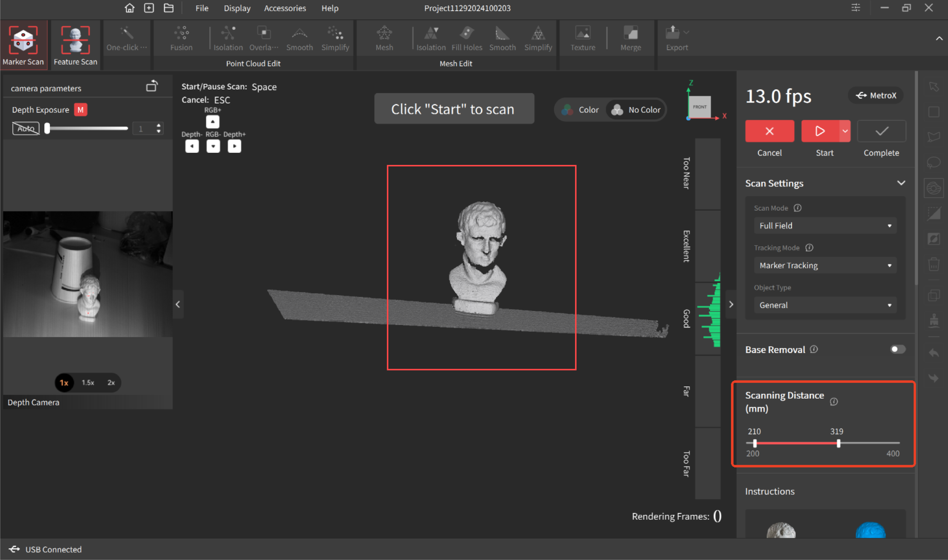Click the Depth Camera preview image
Image resolution: width=948 pixels, height=560 pixels.
(88, 274)
